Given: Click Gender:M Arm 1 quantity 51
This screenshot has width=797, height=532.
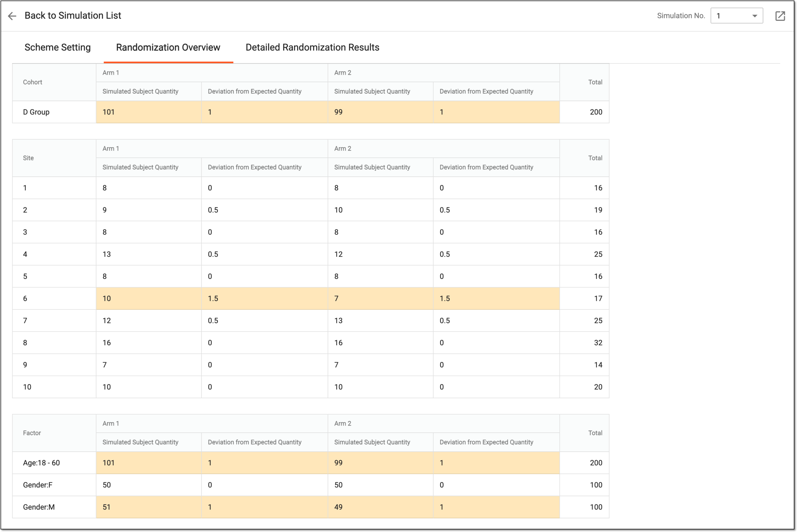Looking at the screenshot, I should pyautogui.click(x=106, y=507).
